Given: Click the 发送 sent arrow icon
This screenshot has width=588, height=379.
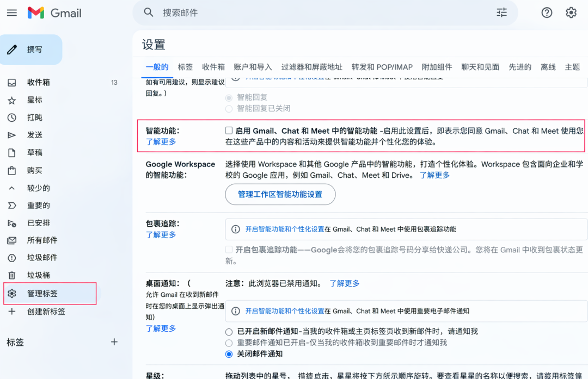Looking at the screenshot, I should (x=12, y=135).
